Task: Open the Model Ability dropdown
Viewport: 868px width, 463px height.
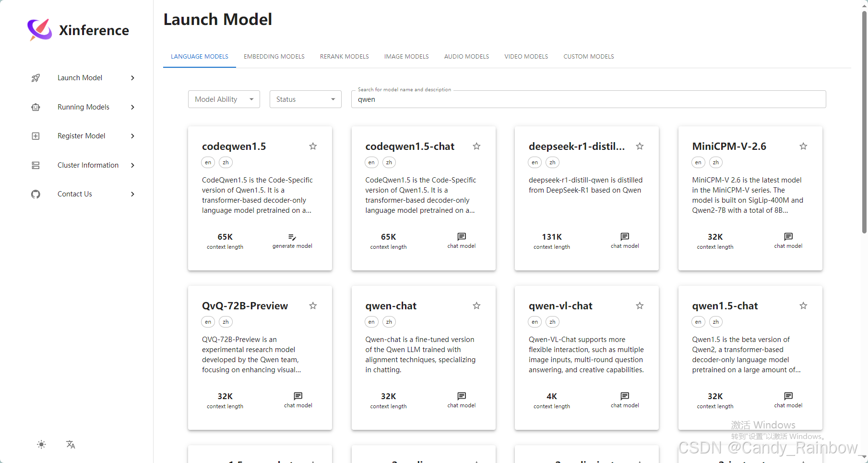Action: [x=224, y=99]
